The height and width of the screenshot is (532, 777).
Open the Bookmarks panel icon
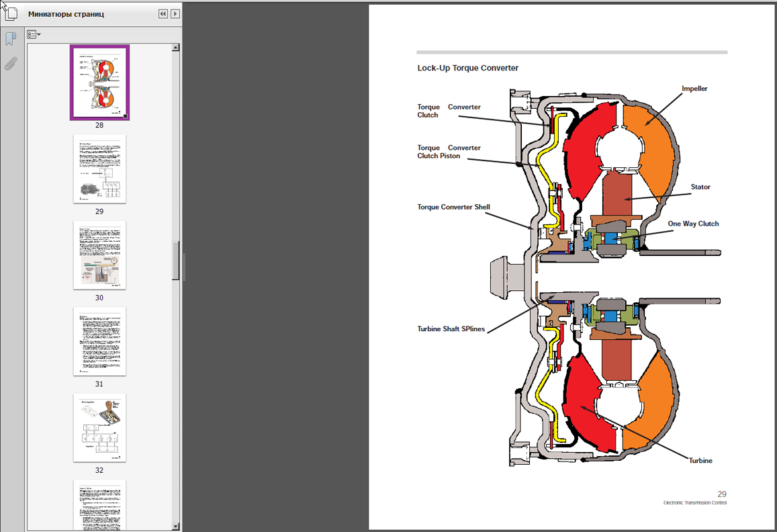tap(10, 39)
